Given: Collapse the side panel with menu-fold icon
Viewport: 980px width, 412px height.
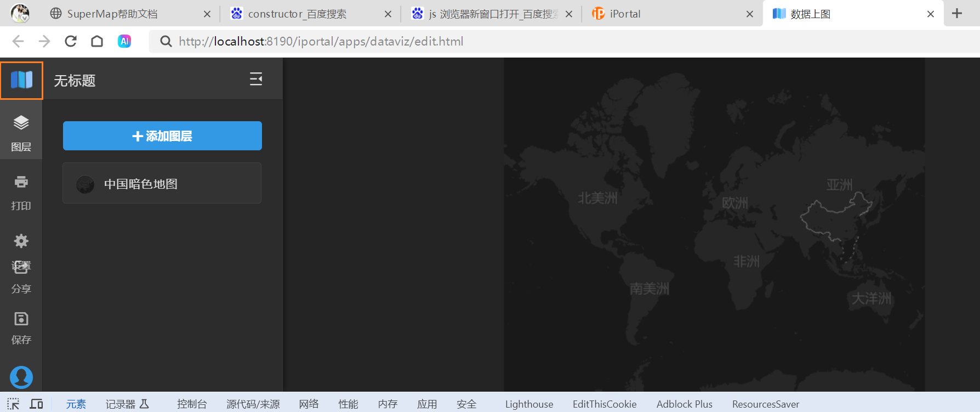Looking at the screenshot, I should (x=256, y=79).
